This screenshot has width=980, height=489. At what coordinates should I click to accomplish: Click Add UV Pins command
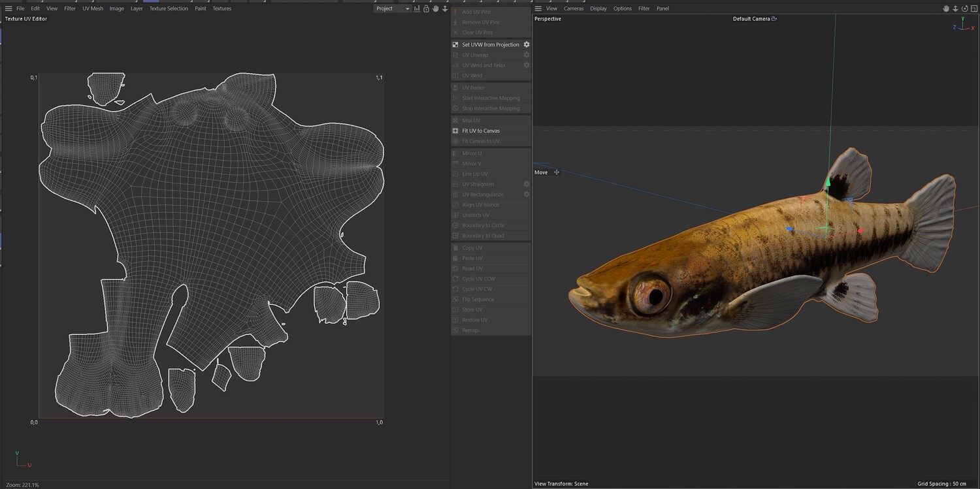491,12
